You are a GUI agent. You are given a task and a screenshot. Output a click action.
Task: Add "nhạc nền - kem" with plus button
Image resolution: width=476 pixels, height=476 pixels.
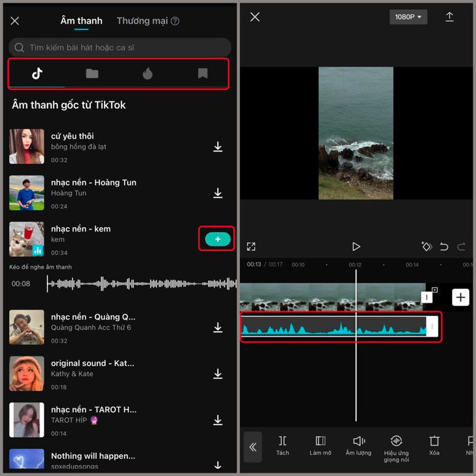(218, 239)
